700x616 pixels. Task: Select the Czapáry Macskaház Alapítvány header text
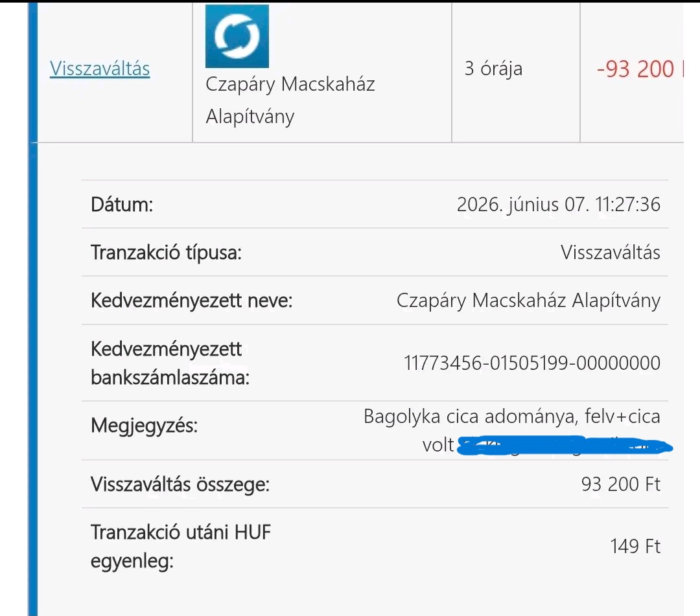(x=290, y=100)
